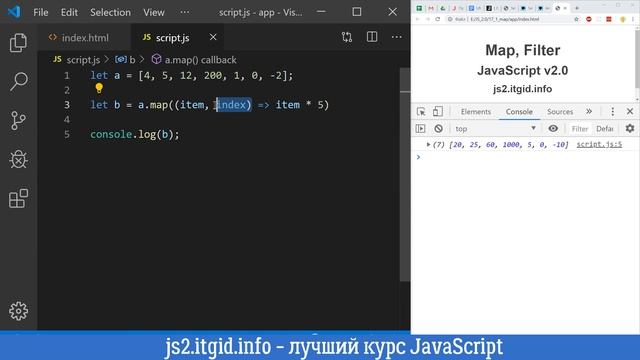Screen dimensions: 640x360
Task: Open the Selection menu
Action: click(x=110, y=12)
